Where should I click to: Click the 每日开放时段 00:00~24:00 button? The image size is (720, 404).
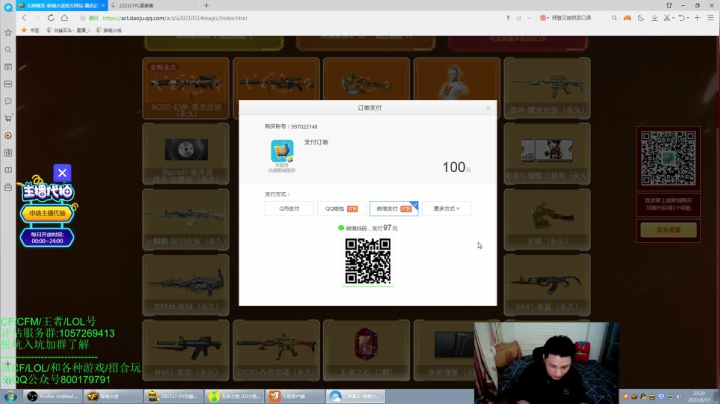pyautogui.click(x=47, y=237)
